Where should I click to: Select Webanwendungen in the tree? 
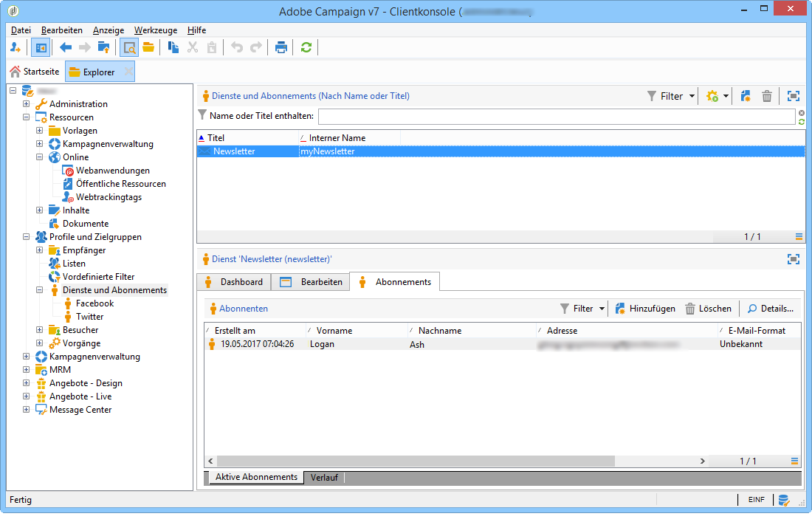point(112,171)
